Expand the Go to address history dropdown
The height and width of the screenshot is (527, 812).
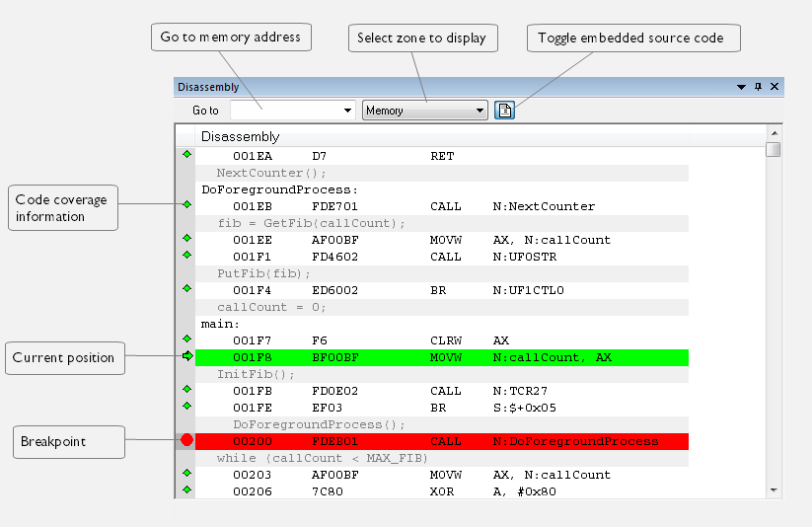(x=348, y=111)
